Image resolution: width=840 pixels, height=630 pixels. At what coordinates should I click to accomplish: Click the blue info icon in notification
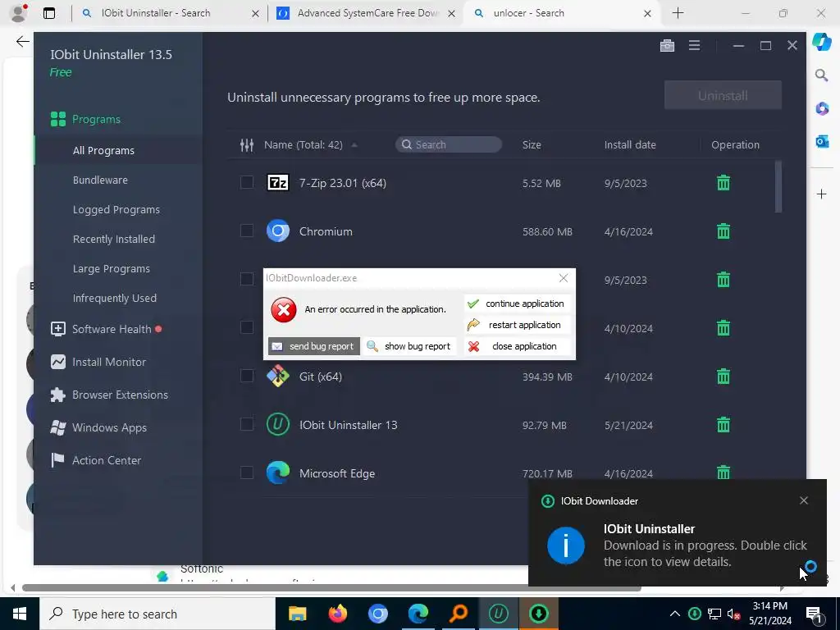pos(566,546)
